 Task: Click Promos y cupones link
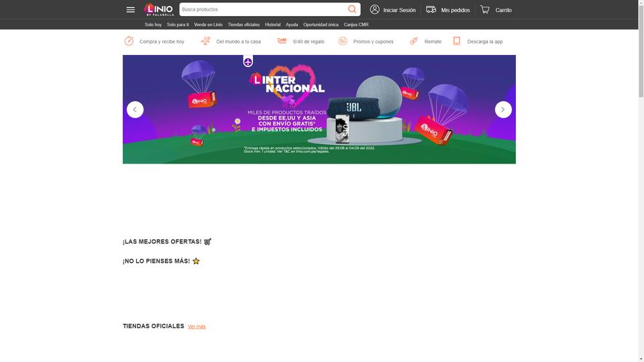pos(374,42)
